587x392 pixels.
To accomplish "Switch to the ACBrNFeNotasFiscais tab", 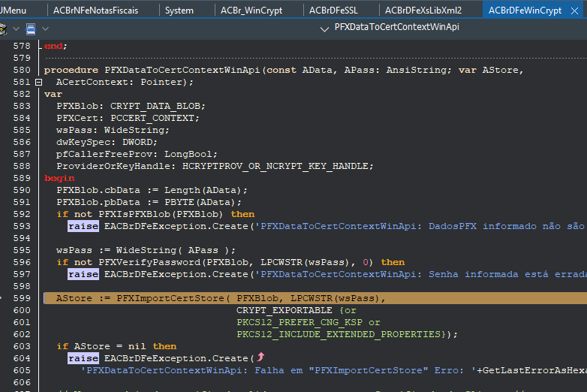I will coord(96,11).
